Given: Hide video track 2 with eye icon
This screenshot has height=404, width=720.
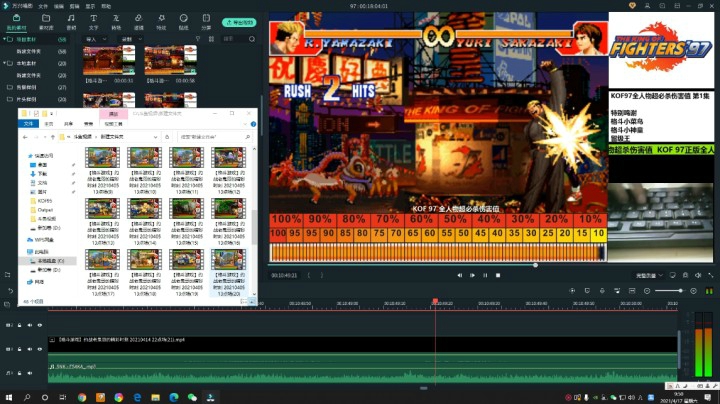Looking at the screenshot, I should [40, 325].
